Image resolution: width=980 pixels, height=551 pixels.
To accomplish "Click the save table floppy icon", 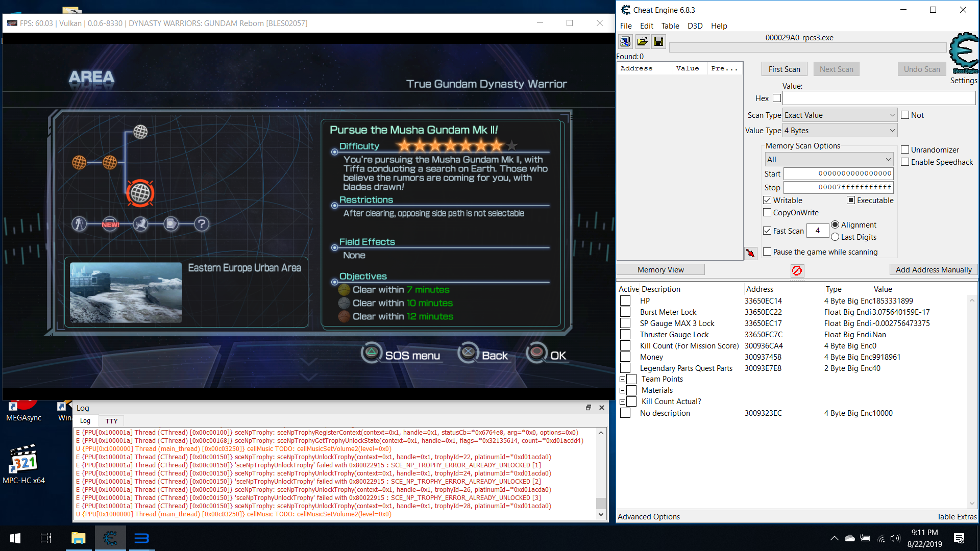I will (658, 42).
